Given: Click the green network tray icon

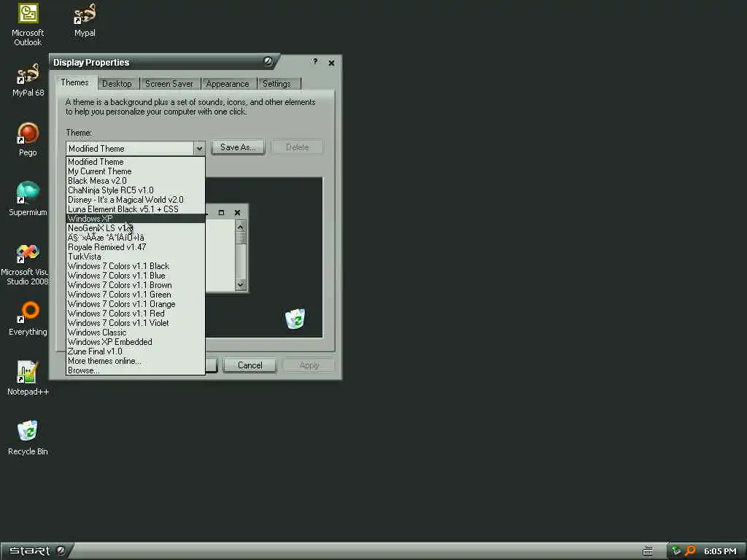Looking at the screenshot, I should 676,551.
